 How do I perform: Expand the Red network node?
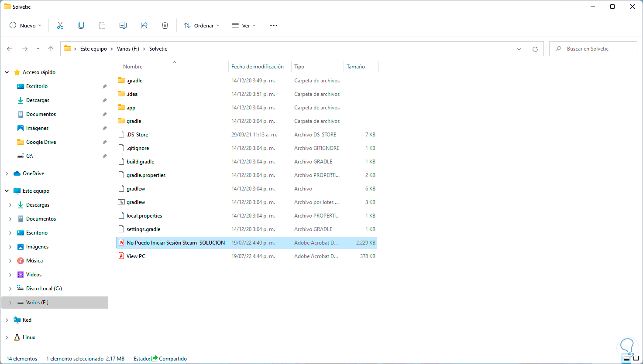tap(7, 320)
